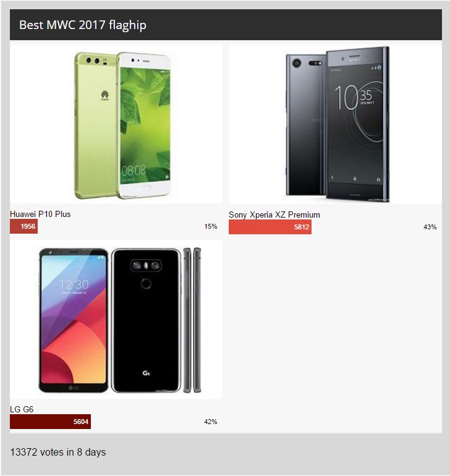
Task: Click the Huawei vote bar showing 1956
Action: 23,226
